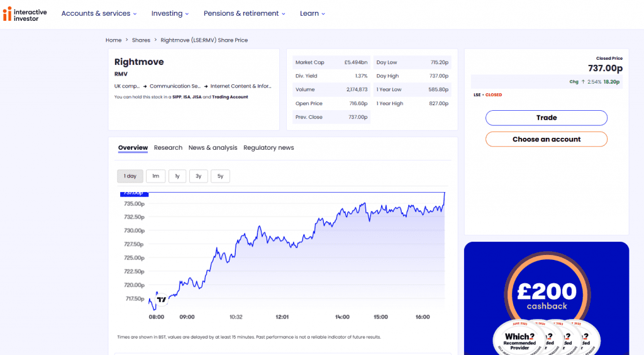Expand Pensions & retirement menu
The image size is (644, 355).
(244, 13)
